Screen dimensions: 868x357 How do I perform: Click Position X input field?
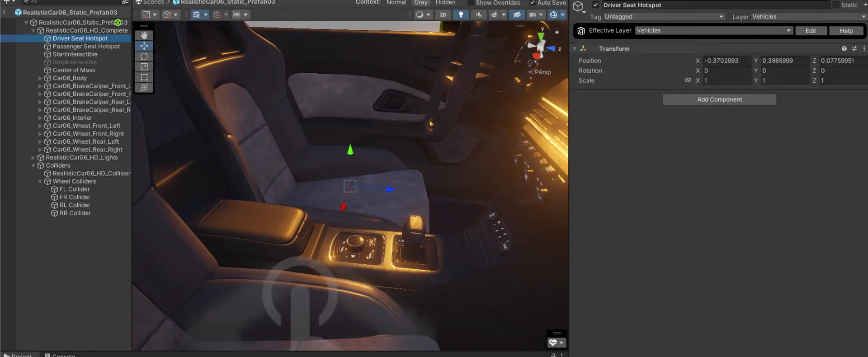727,61
